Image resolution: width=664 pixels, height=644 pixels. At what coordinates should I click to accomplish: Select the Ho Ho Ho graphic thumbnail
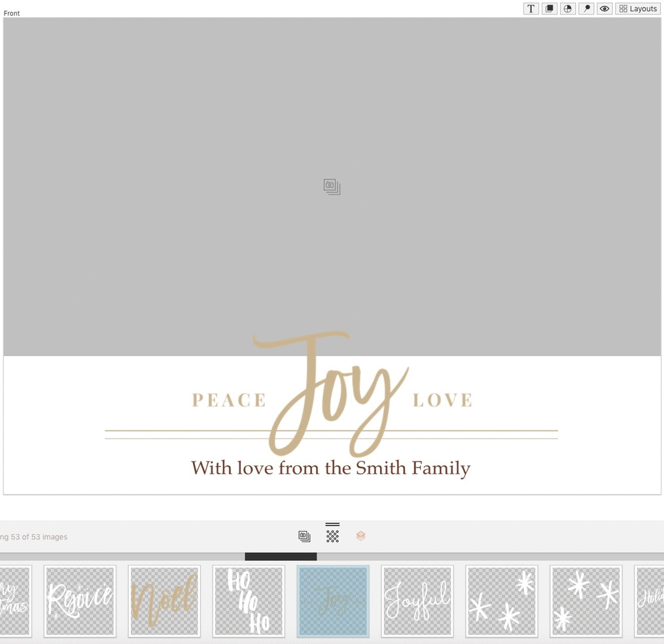coord(249,601)
